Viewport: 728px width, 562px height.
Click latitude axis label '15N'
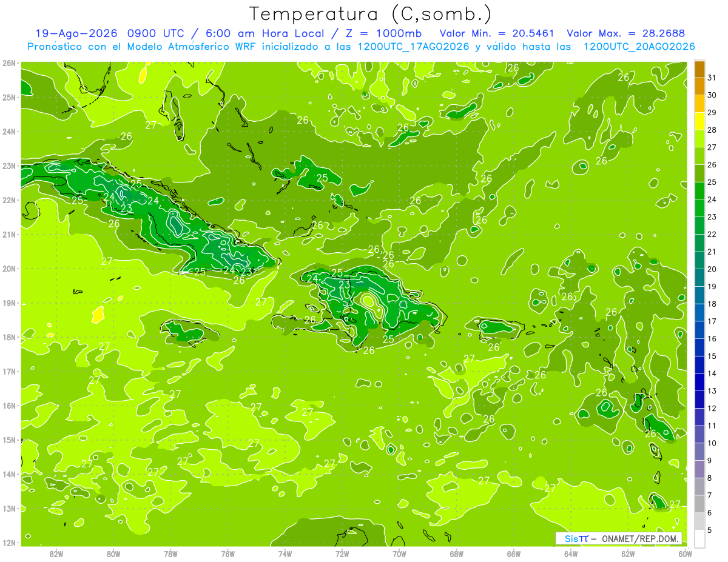pyautogui.click(x=9, y=440)
